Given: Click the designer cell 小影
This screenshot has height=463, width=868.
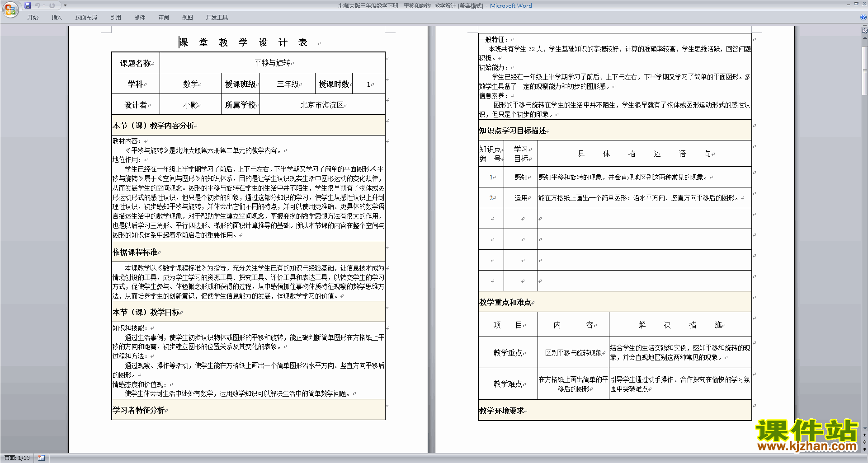Looking at the screenshot, I should 191,105.
